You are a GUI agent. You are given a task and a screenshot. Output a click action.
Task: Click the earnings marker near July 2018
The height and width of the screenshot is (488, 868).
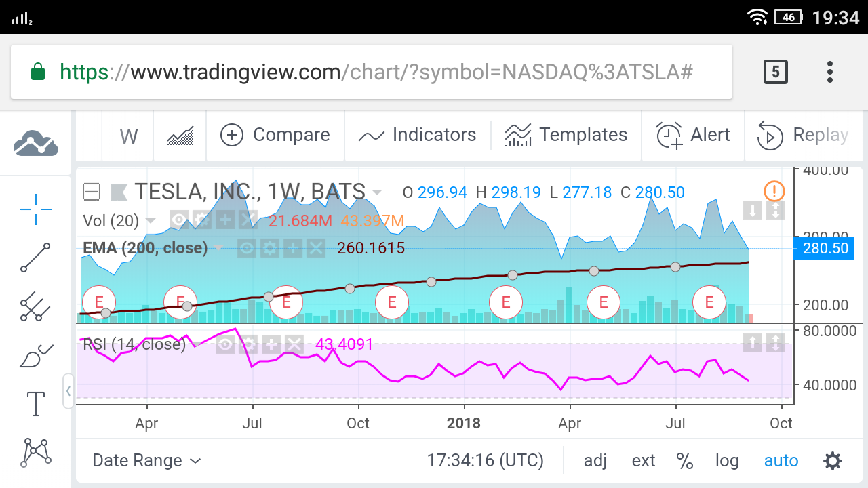tap(709, 302)
